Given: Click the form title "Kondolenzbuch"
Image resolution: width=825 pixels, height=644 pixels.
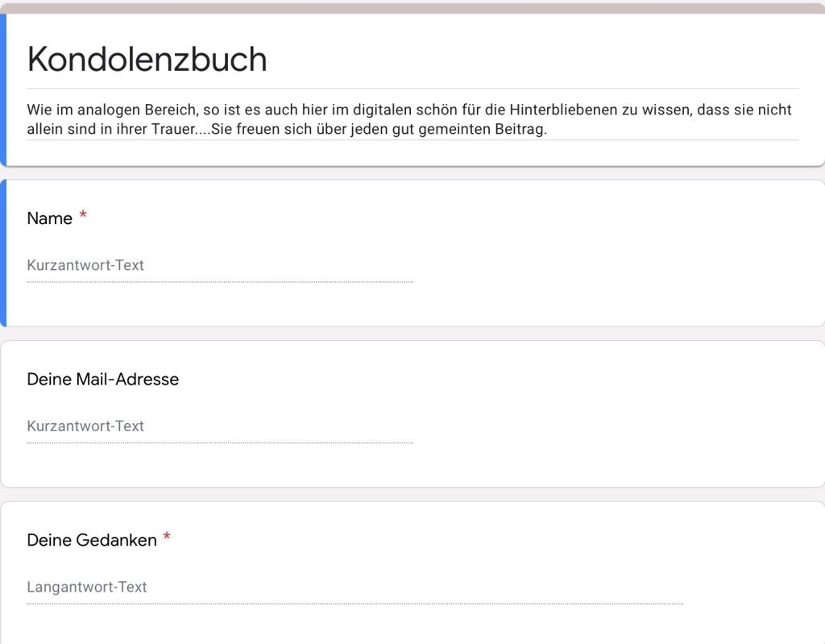Looking at the screenshot, I should click(147, 60).
